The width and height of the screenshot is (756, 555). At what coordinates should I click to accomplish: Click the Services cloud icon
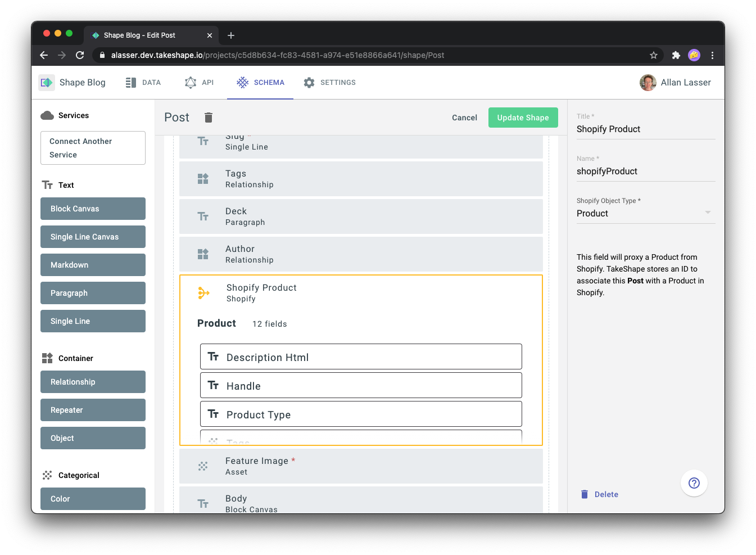[47, 115]
